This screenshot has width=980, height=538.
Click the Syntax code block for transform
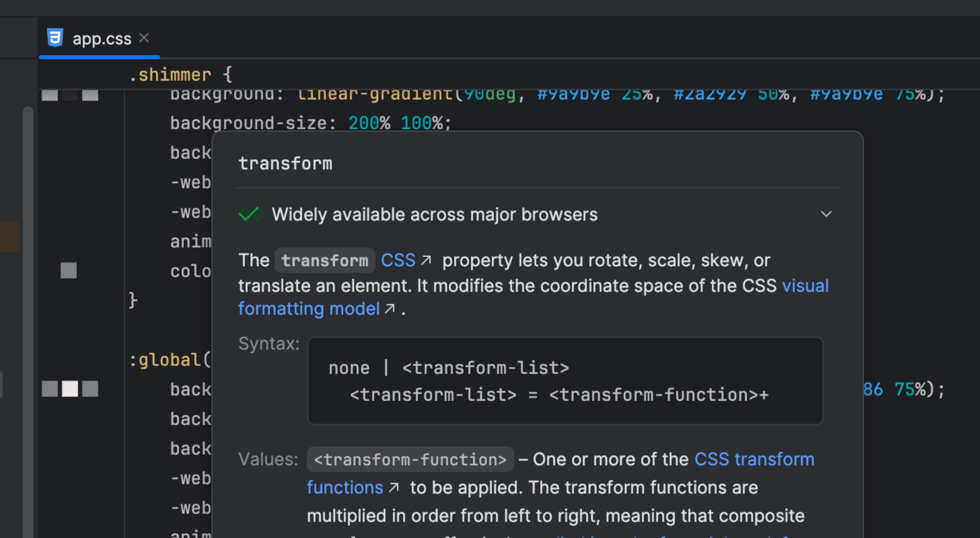coord(565,380)
